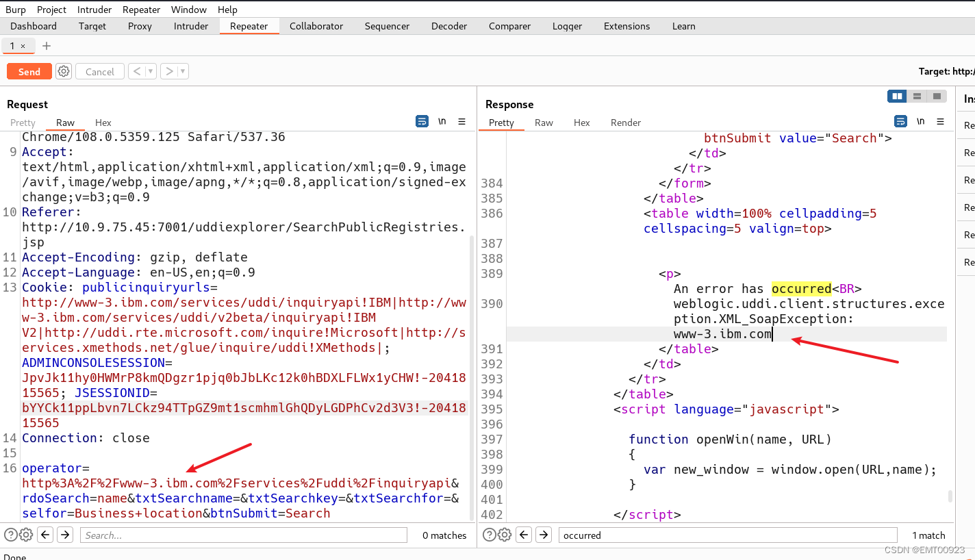Jump to previous match in Request search
The height and width of the screenshot is (560, 975).
pos(45,535)
